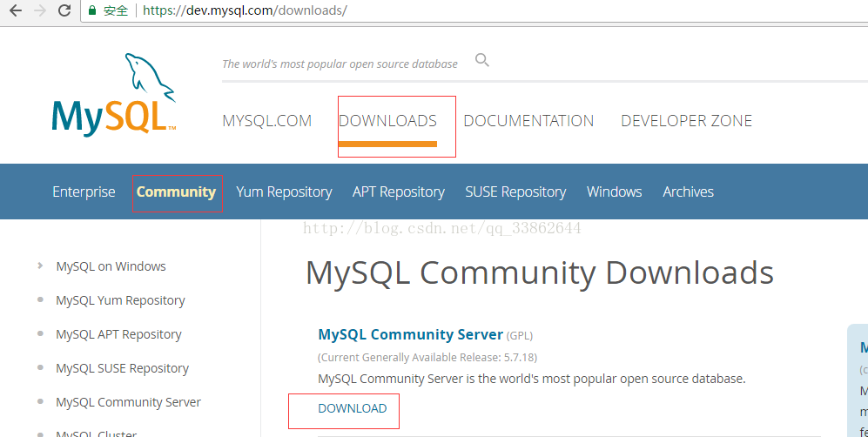Click the search tagline field

340,64
